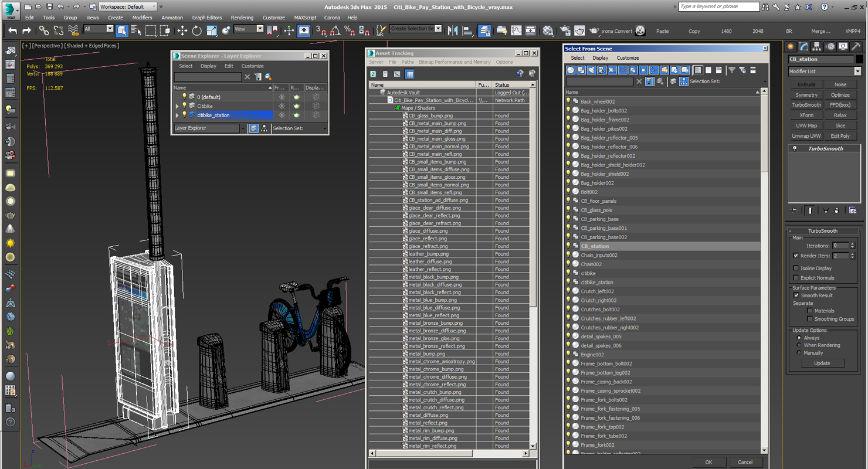868x469 pixels.
Task: Click Display Cameras filter in Select From Scene
Action: coord(602,70)
